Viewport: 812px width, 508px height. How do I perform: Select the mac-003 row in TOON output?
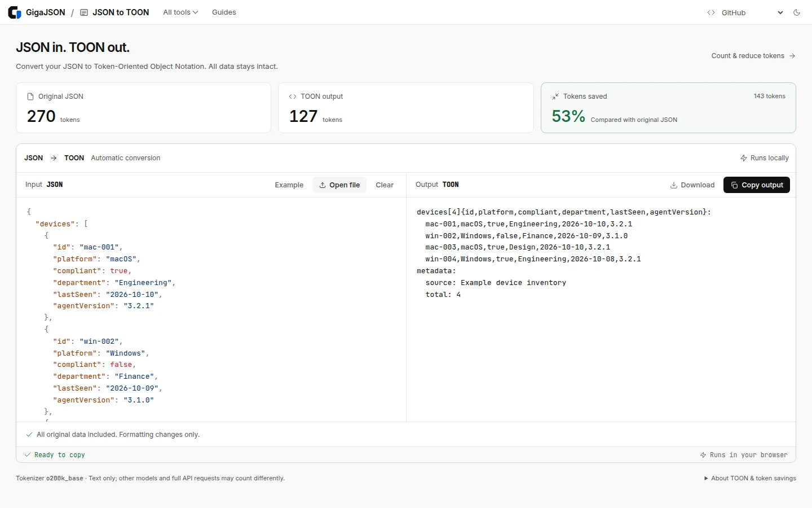[518, 247]
